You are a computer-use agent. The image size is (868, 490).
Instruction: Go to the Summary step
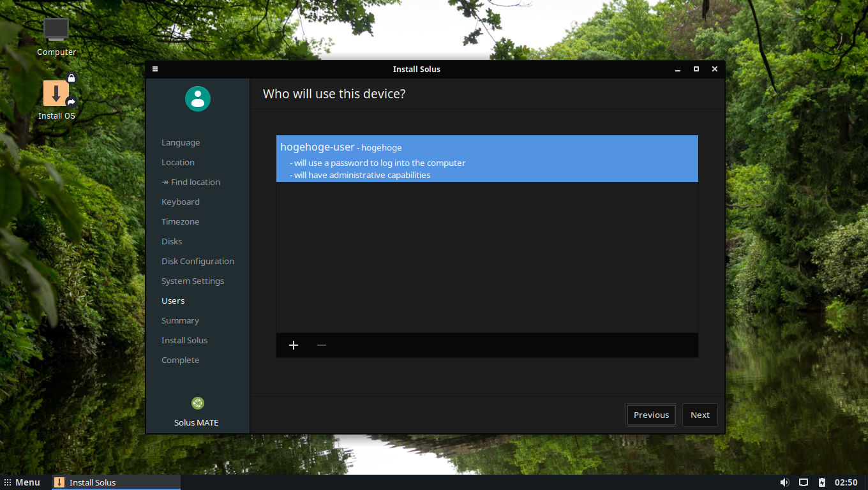click(x=180, y=321)
